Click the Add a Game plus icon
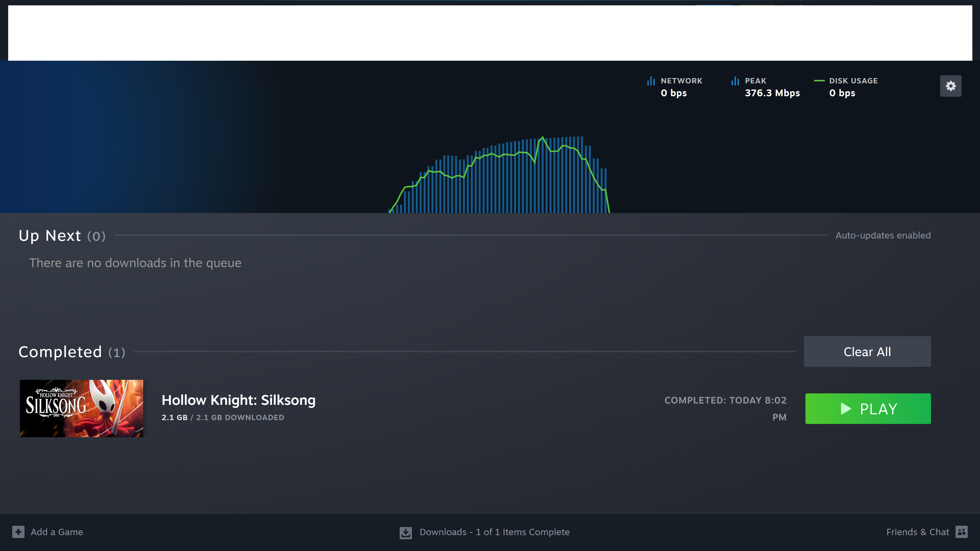This screenshot has height=551, width=980. pyautogui.click(x=18, y=532)
